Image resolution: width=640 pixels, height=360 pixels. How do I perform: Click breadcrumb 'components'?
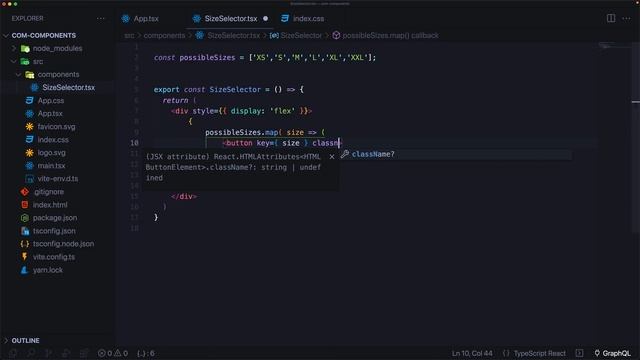coord(164,36)
